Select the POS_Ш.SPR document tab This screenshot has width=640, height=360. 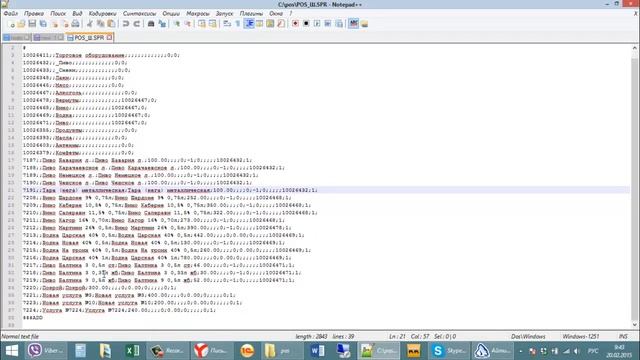[x=89, y=38]
